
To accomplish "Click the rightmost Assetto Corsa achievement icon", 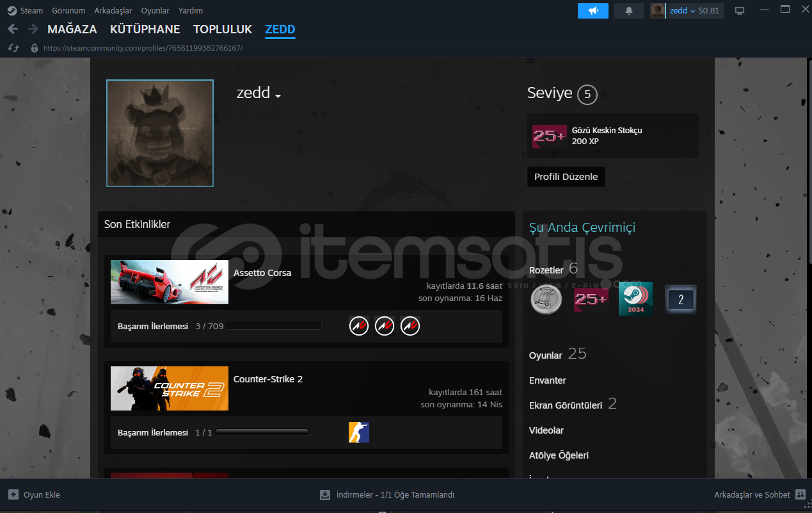I will pyautogui.click(x=410, y=326).
